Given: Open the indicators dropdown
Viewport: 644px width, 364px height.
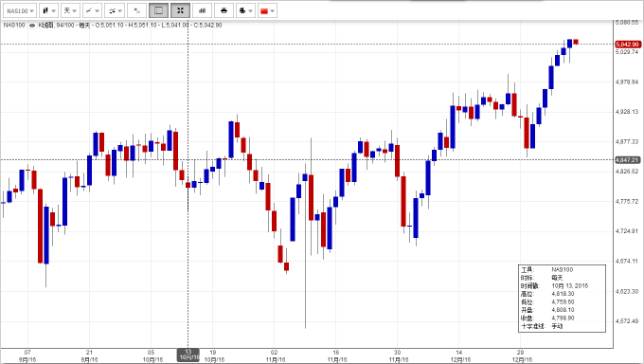Looking at the screenshot, I should point(115,10).
